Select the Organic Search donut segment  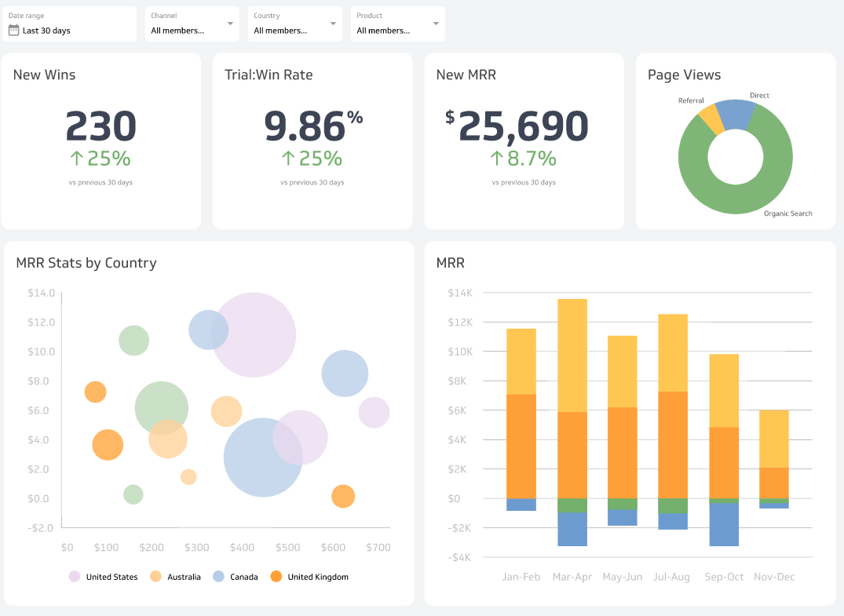point(736,200)
